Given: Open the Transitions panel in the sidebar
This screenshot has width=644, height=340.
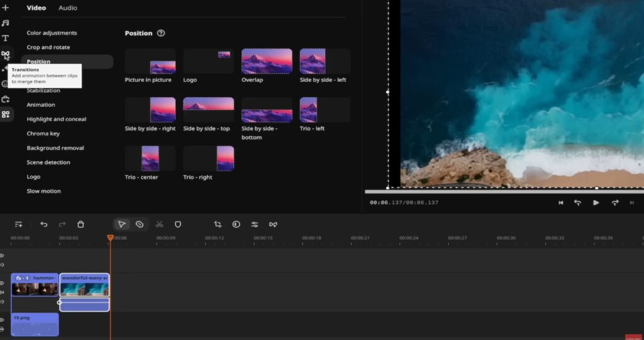Looking at the screenshot, I should coord(6,55).
